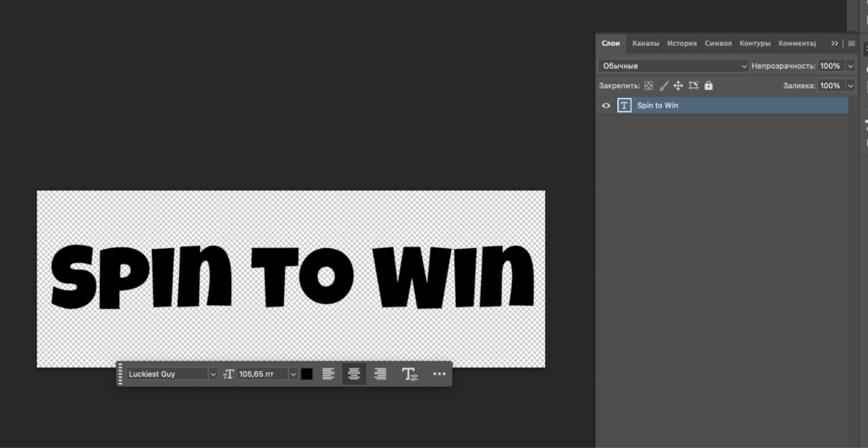Toggle lock image pixels brush icon

(x=664, y=86)
